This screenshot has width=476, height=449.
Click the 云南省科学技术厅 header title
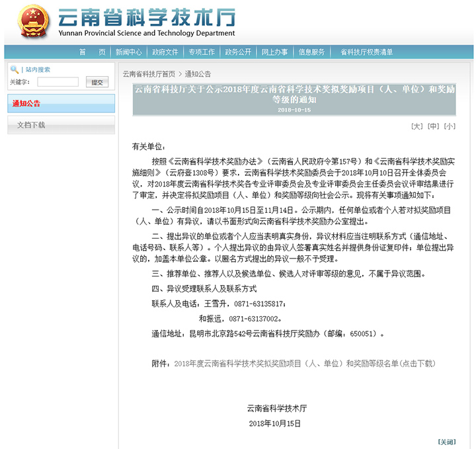tap(147, 17)
